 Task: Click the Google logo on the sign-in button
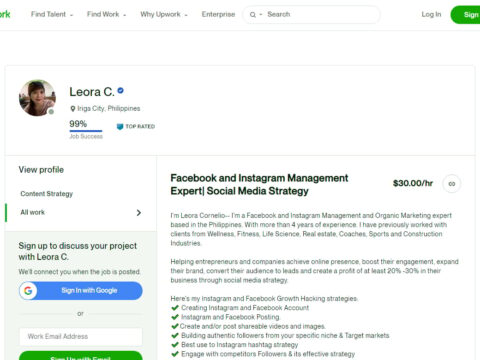click(28, 291)
